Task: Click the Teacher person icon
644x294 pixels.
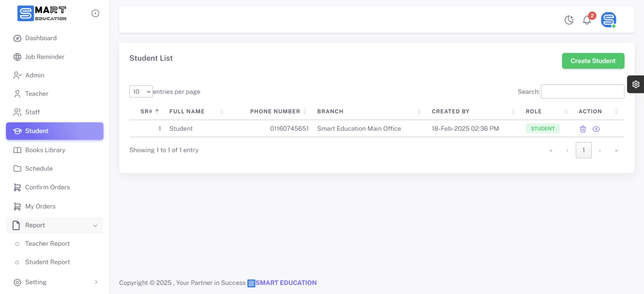Action: point(17,94)
